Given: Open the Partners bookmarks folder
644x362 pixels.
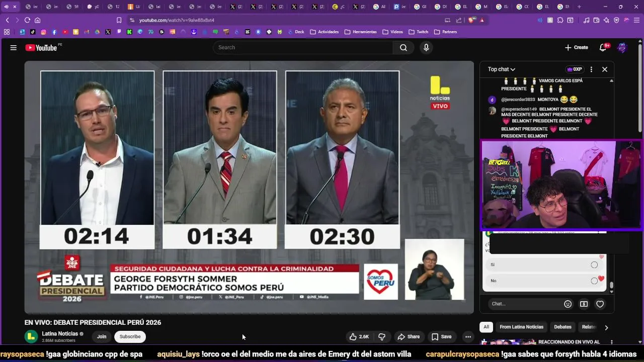Looking at the screenshot, I should 446,32.
